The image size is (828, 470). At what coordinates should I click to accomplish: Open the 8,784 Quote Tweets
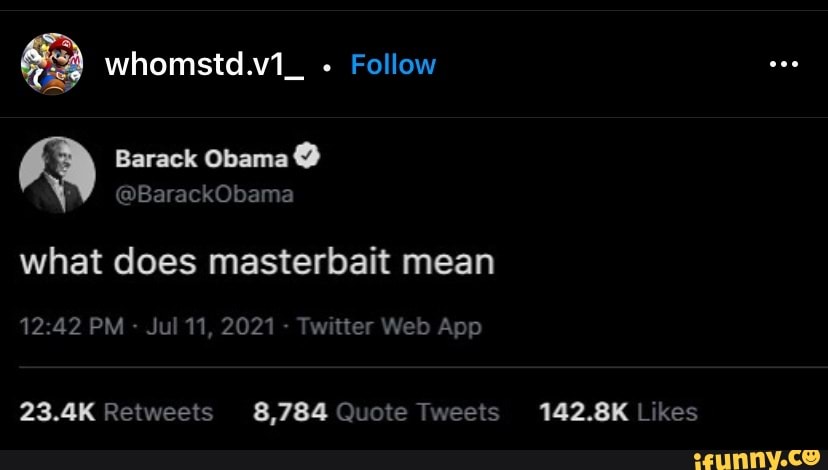376,412
